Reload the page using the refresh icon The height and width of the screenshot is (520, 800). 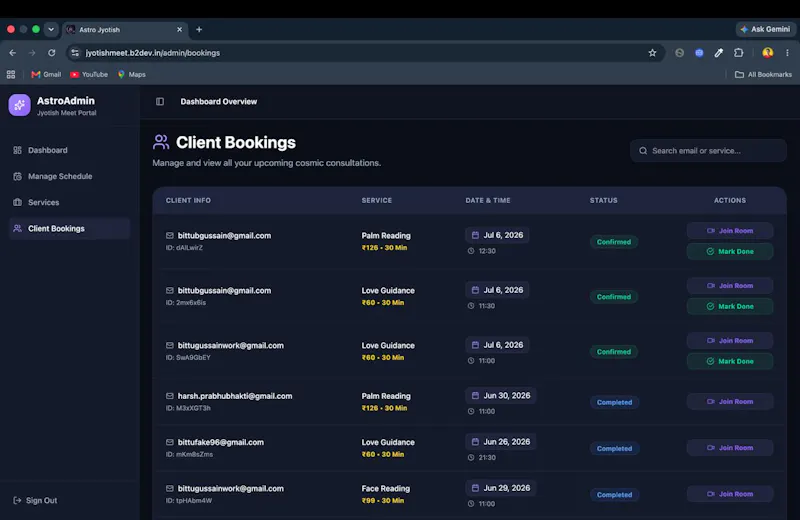52,53
